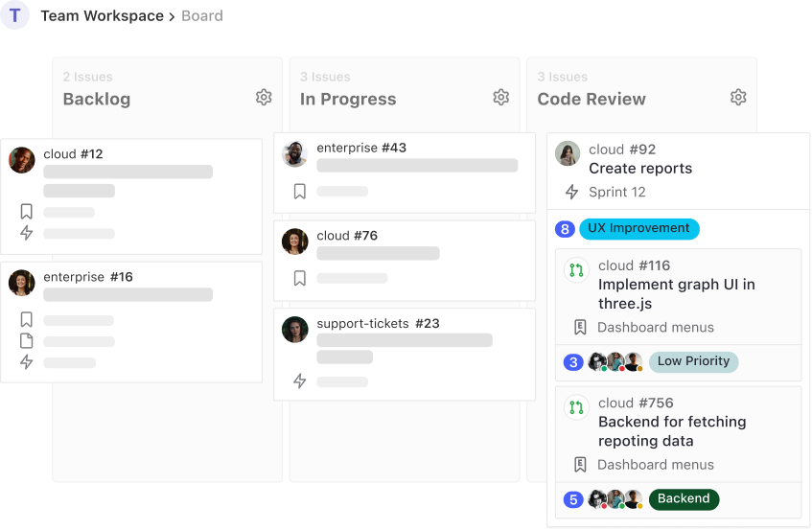The height and width of the screenshot is (530, 812).
Task: Click the T workspace avatar icon
Action: click(14, 15)
